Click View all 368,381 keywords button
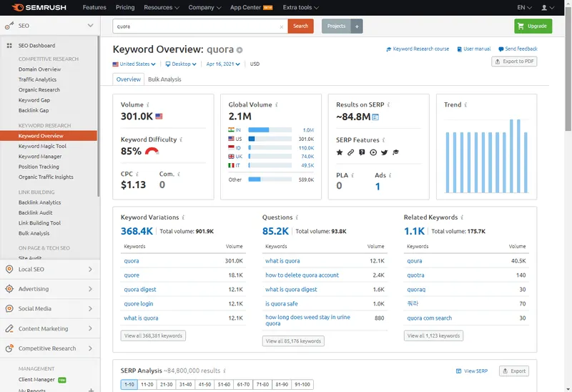 153,335
